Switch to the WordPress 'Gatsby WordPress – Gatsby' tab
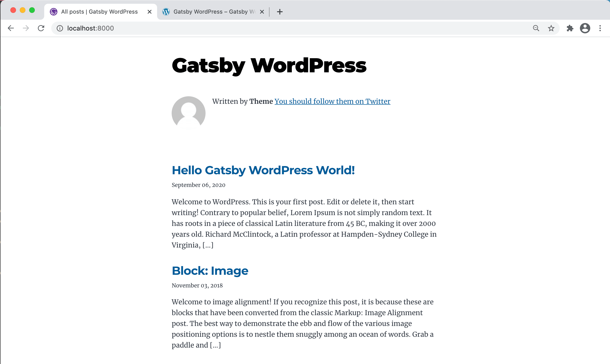Image resolution: width=610 pixels, height=364 pixels. [213, 12]
